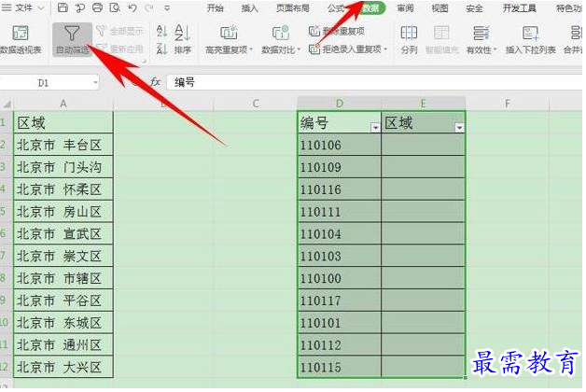The image size is (586, 392).
Task: Switch to the 开始 tab
Action: pyautogui.click(x=215, y=8)
